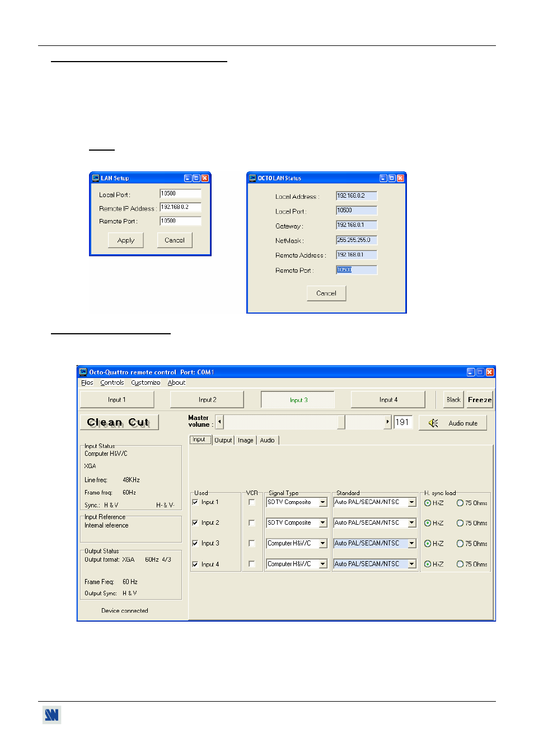
Task: Mute audio with the Audio mute button
Action: (x=453, y=423)
